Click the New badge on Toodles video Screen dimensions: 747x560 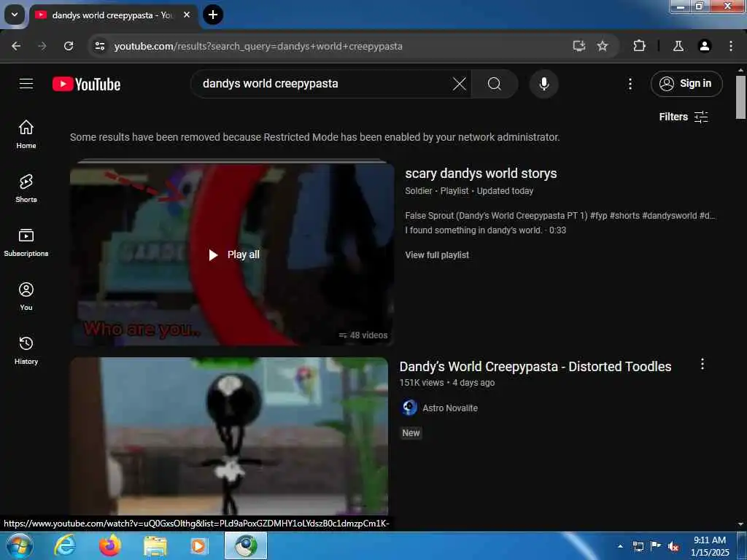click(x=411, y=433)
